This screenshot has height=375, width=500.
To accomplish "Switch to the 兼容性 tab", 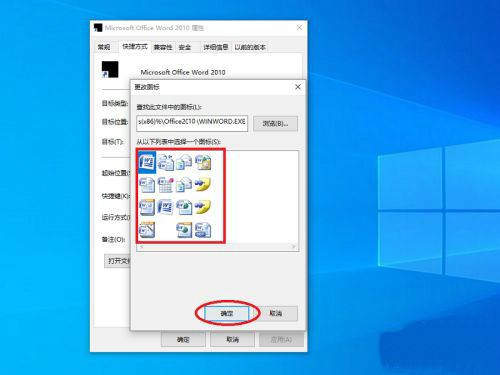I will [163, 47].
